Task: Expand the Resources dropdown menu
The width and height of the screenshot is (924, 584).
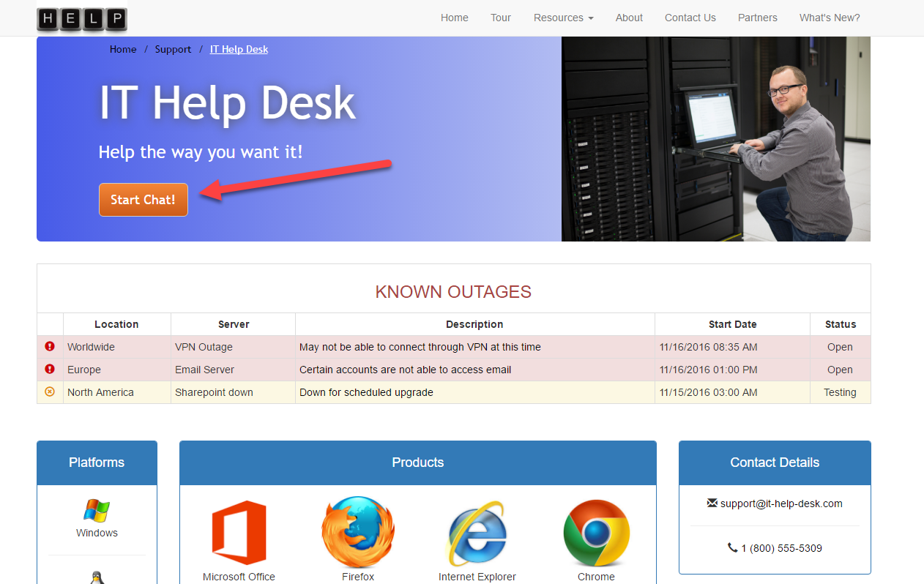Action: [563, 18]
